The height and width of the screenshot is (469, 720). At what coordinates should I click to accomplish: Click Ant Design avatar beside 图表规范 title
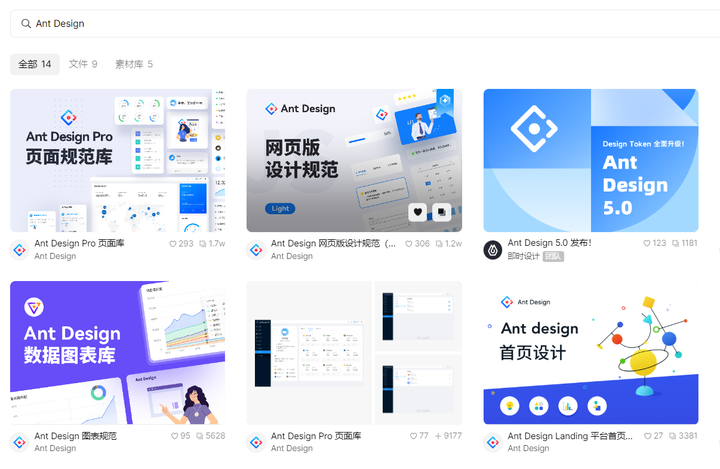[x=19, y=442]
